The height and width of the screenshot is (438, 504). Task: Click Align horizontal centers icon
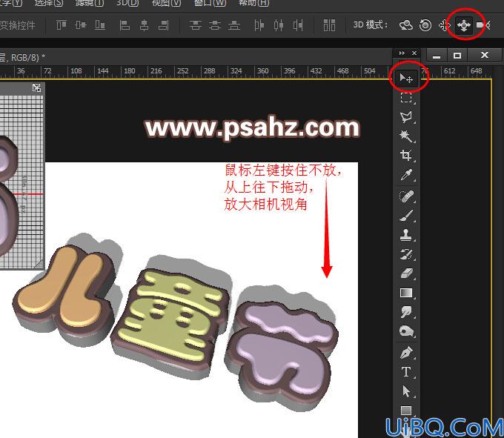pyautogui.click(x=144, y=24)
